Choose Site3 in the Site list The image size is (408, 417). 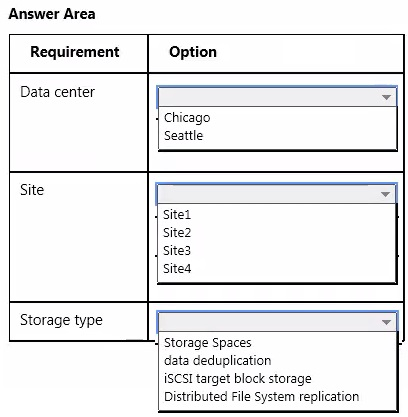tap(177, 251)
